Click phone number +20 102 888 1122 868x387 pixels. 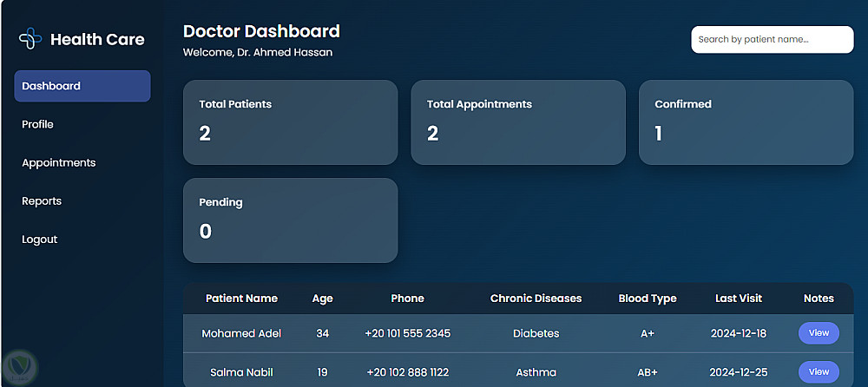[407, 372]
